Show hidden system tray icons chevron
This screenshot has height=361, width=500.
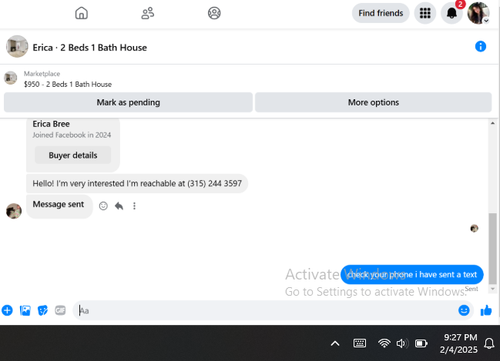335,343
